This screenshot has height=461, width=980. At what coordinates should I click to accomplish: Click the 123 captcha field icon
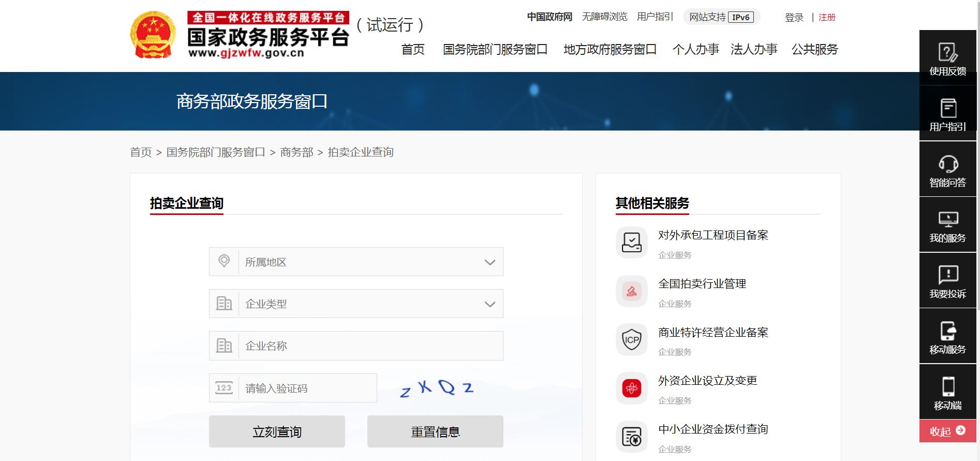tap(224, 388)
